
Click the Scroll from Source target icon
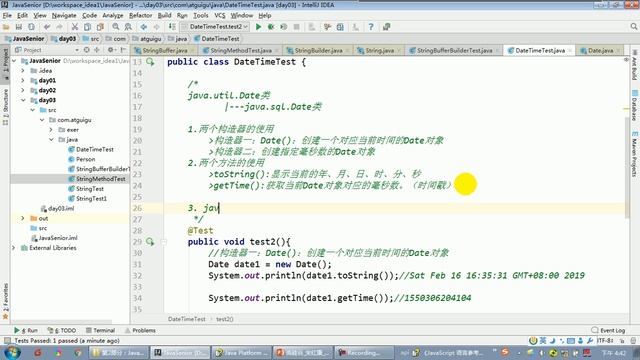point(87,50)
